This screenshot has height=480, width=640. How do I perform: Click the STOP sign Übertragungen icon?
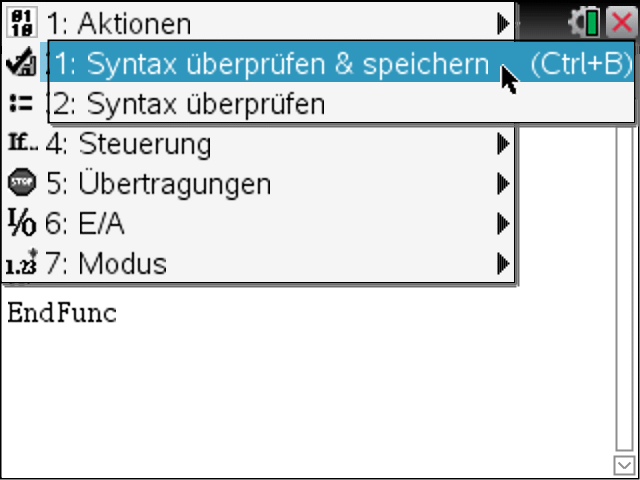point(22,182)
